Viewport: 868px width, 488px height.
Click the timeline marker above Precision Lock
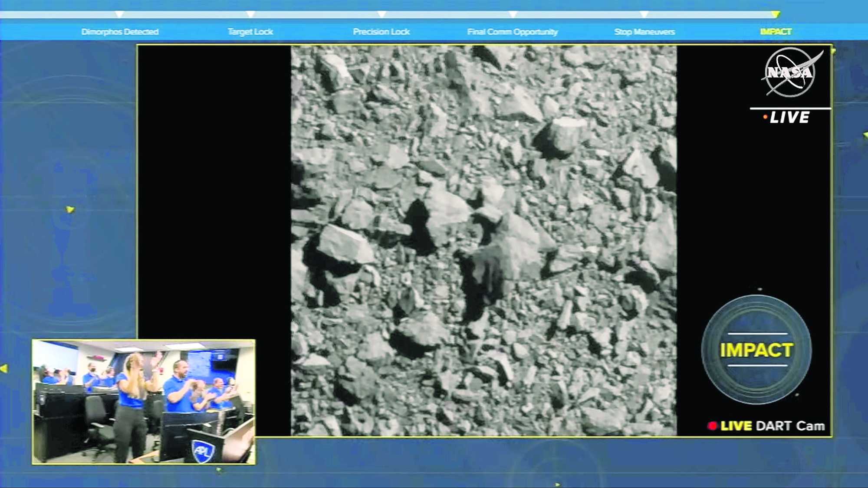coord(381,14)
